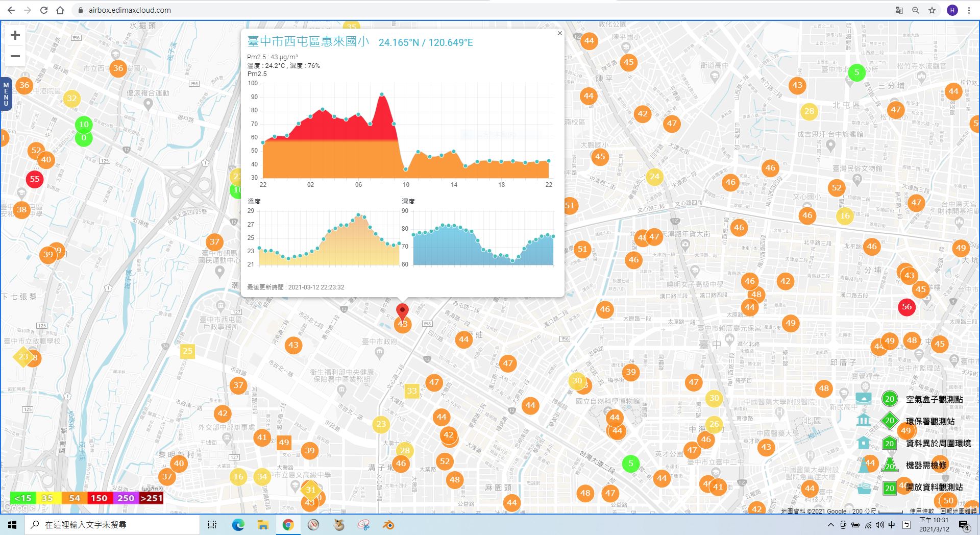The height and width of the screenshot is (535, 980).
Task: Click the temperature chart area
Action: pyautogui.click(x=329, y=238)
